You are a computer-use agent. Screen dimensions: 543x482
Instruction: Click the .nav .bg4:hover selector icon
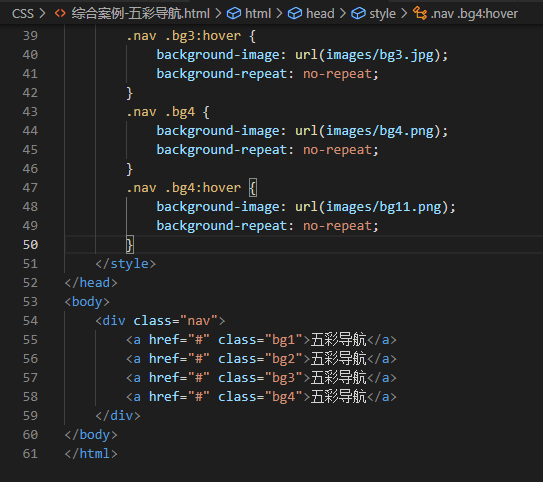click(x=420, y=14)
